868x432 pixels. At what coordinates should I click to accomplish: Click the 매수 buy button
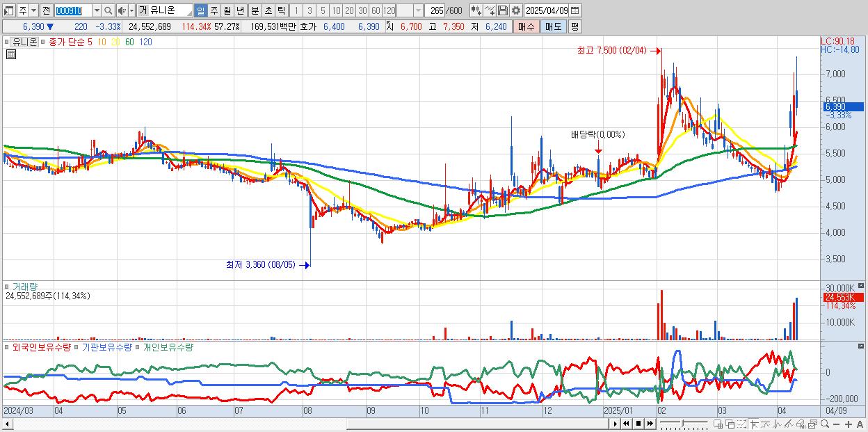click(526, 26)
